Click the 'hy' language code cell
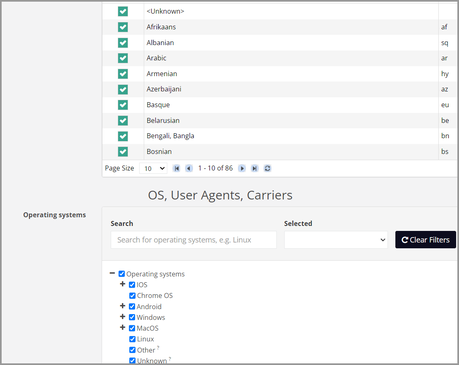 [445, 74]
